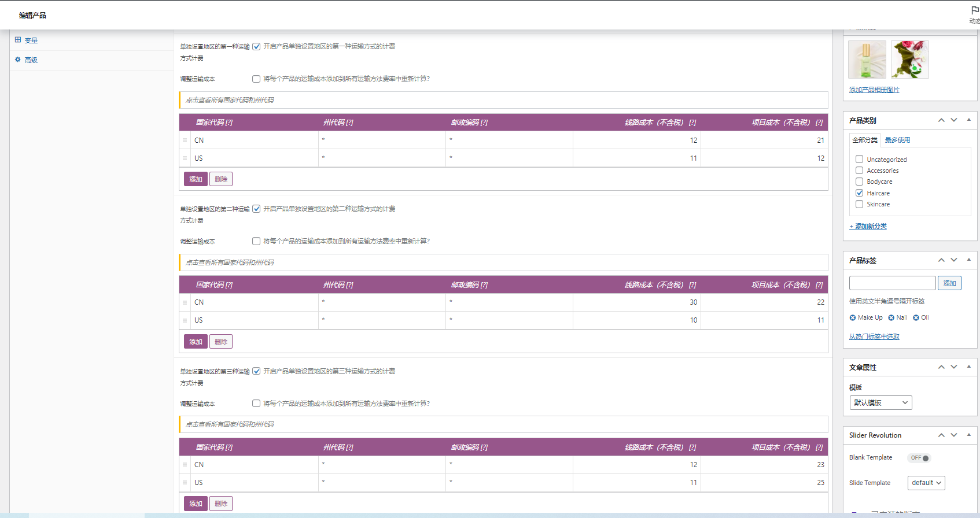980x518 pixels.
Task: Collapse the Slider Revolution panel
Action: 968,435
